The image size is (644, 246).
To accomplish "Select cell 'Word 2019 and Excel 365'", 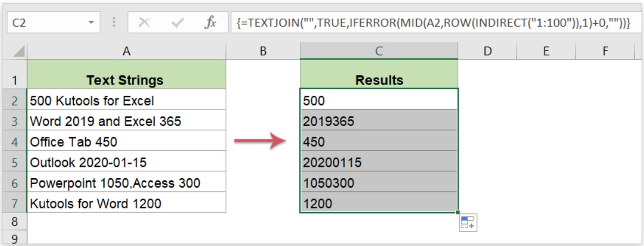I will tap(127, 120).
